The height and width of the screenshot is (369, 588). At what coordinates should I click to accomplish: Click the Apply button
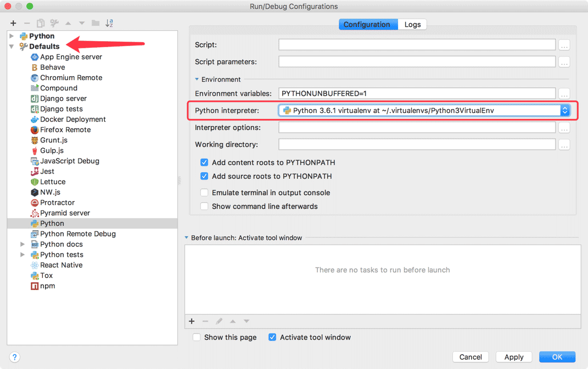pos(514,357)
